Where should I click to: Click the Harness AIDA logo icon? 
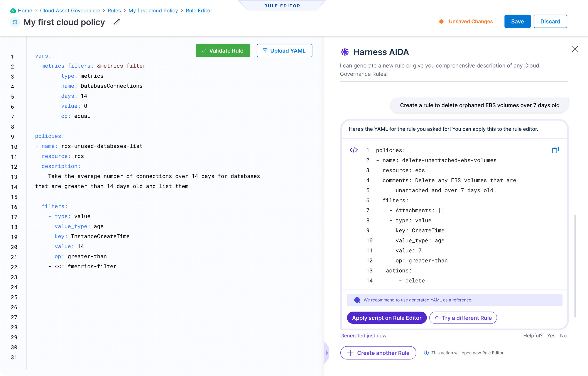click(345, 52)
